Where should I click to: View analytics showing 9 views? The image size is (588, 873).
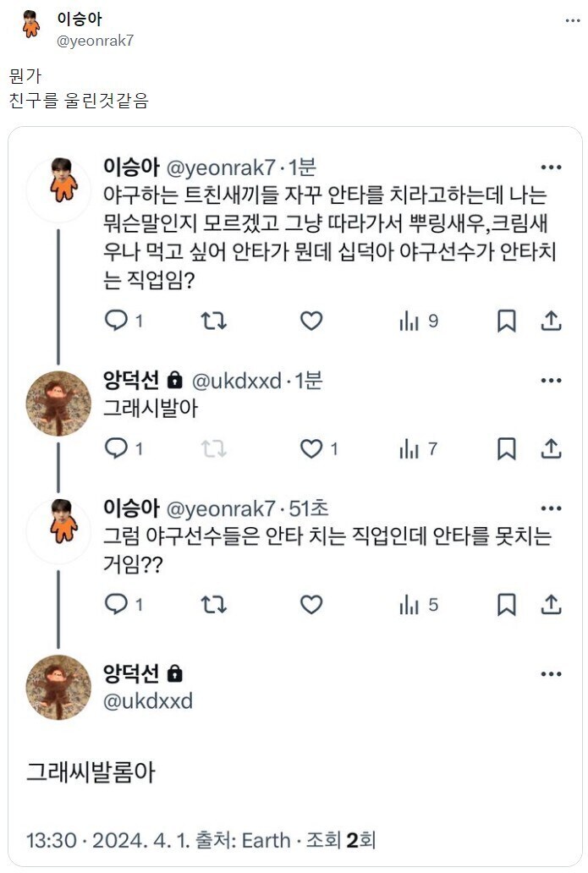(418, 321)
